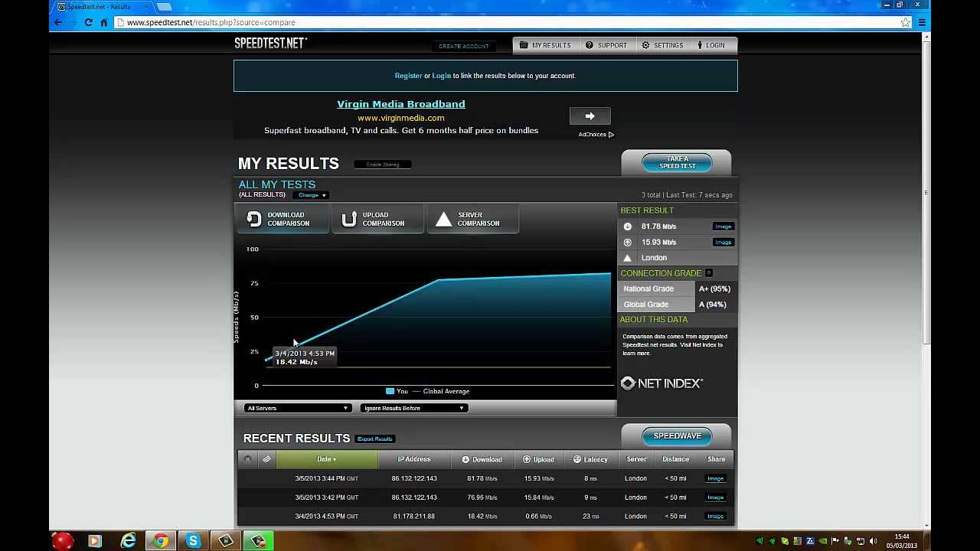
Task: Open Image share for 3/5/2013 3:42 PM result
Action: 715,497
